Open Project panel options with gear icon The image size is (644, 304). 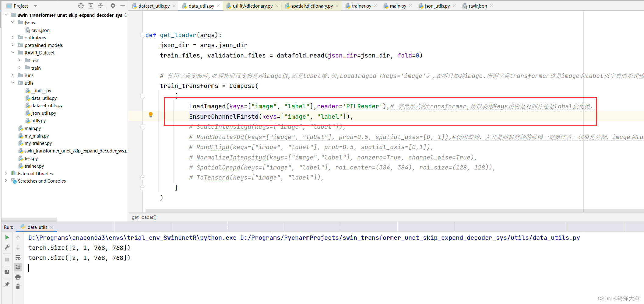click(113, 6)
